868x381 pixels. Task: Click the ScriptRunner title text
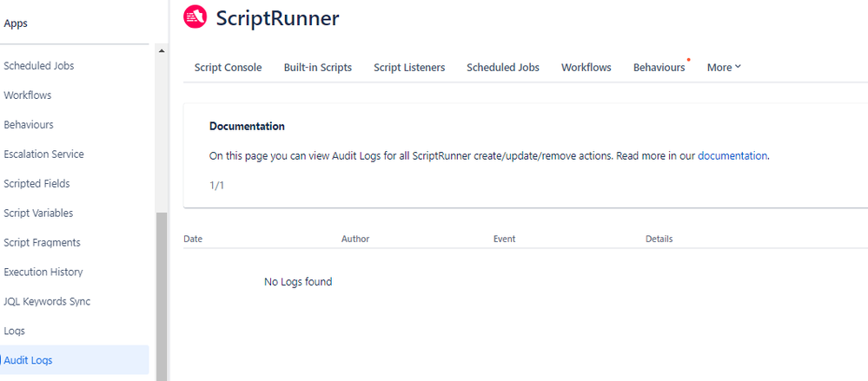[x=277, y=18]
